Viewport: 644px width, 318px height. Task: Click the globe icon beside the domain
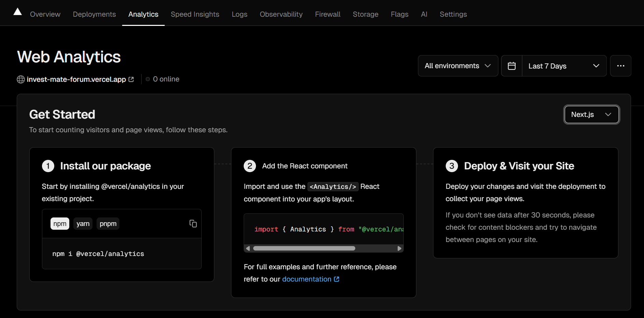[21, 79]
